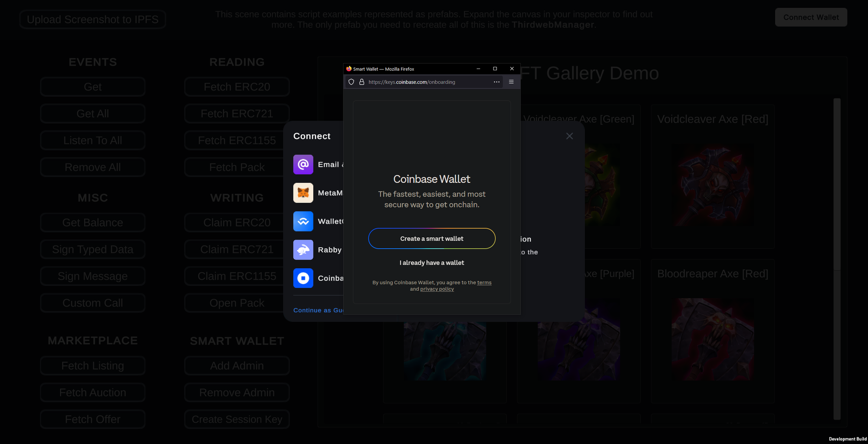Click the Custom Call button
Screen dimensions: 868x444
92,303
